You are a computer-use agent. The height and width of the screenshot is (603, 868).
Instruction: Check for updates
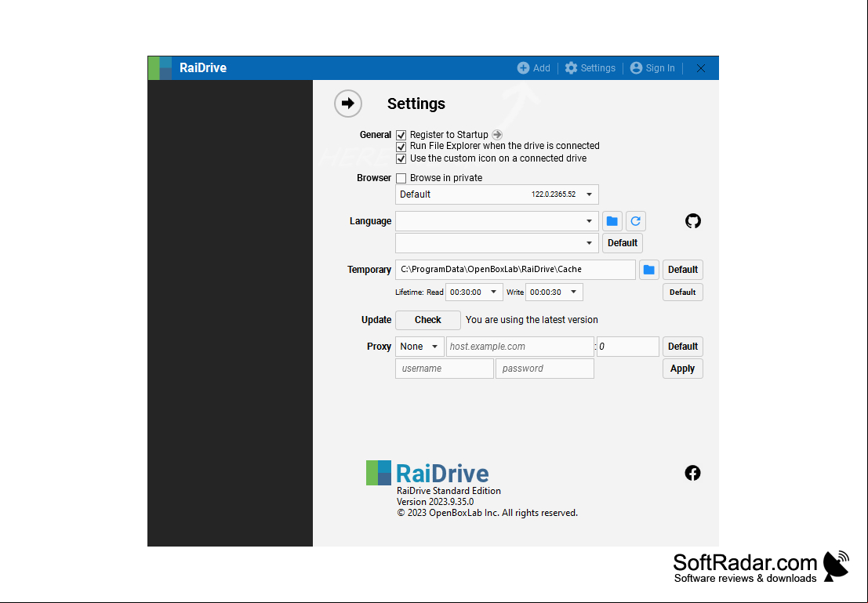428,320
